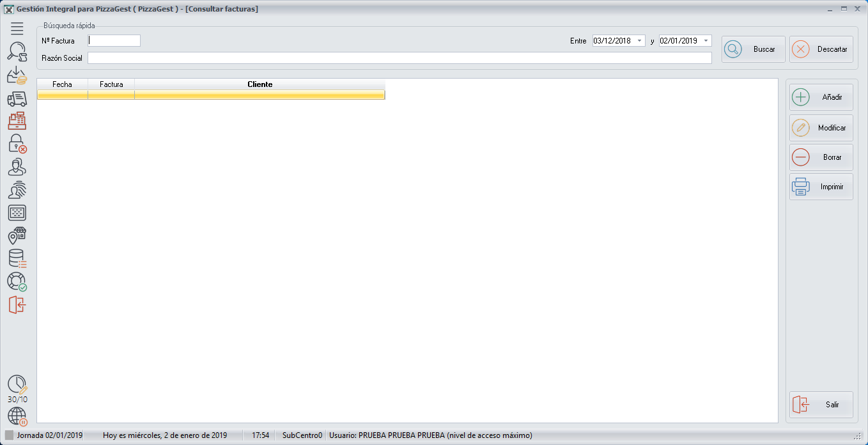
Task: Click the store location pin icon
Action: pos(17,236)
